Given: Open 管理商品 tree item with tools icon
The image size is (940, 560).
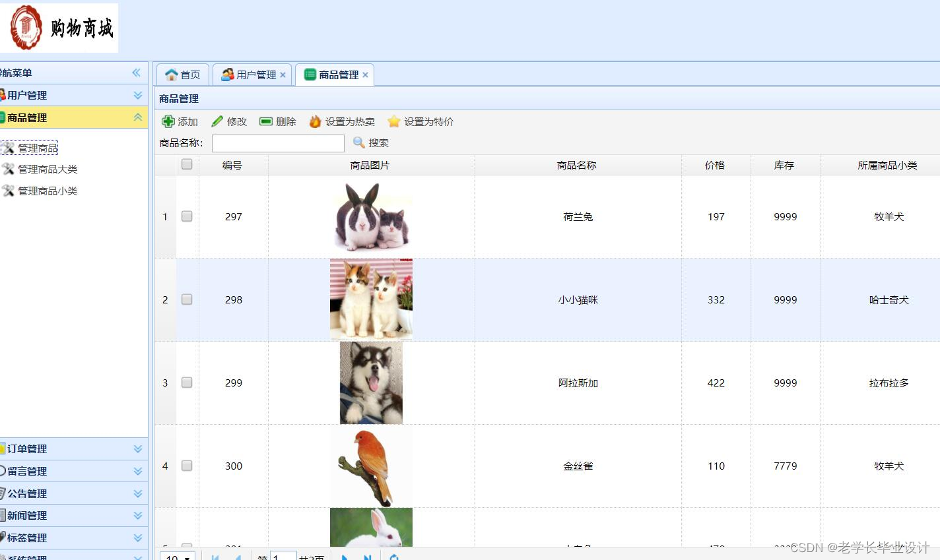Looking at the screenshot, I should (x=30, y=148).
